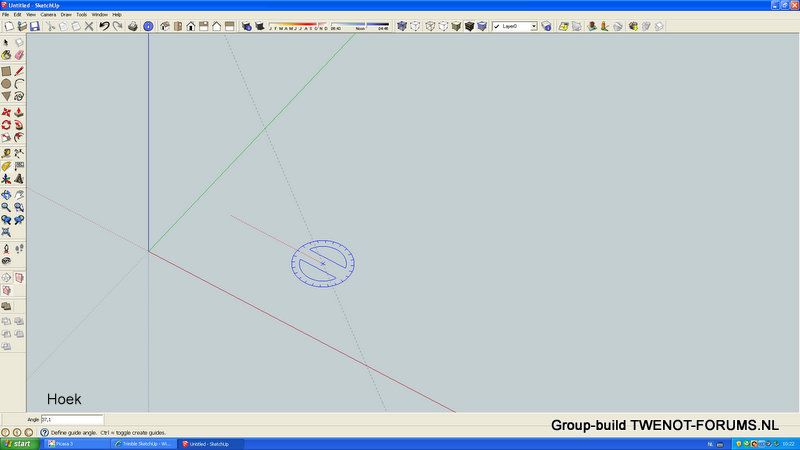Open the Layer Manager icon

click(546, 26)
